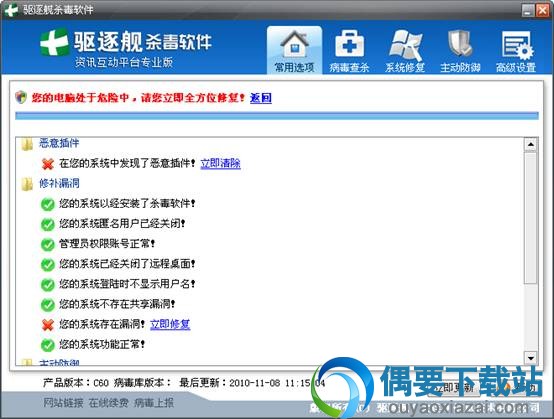Click the scrollbar down arrow
Screen dimensions: 554x419
531,358
